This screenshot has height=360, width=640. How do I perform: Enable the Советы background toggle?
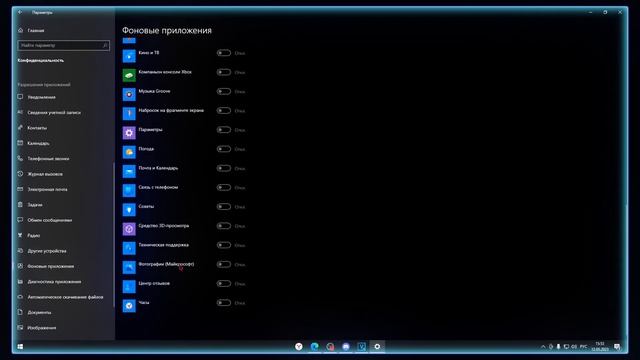click(x=224, y=207)
